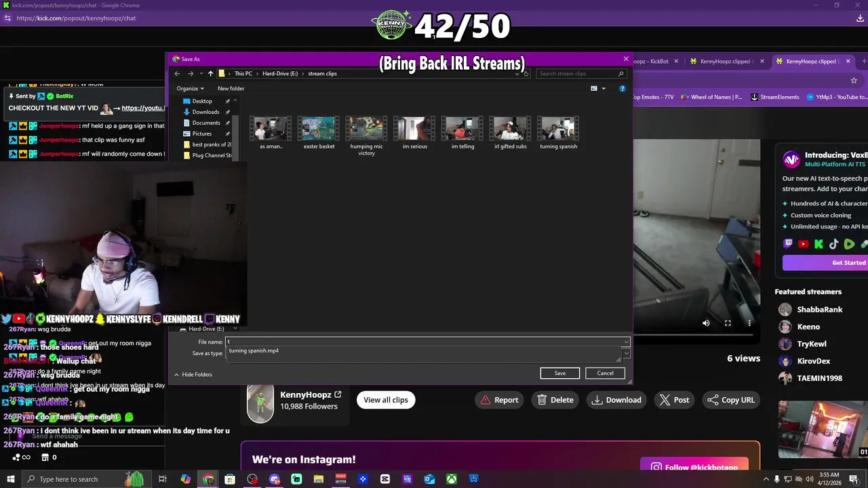Image resolution: width=868 pixels, height=488 pixels.
Task: Click 'This PC' in address breadcrumb
Action: coord(243,73)
